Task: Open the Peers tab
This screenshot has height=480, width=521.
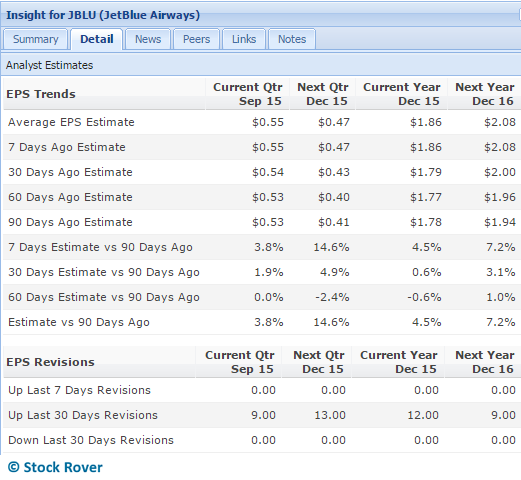Action: tap(196, 39)
